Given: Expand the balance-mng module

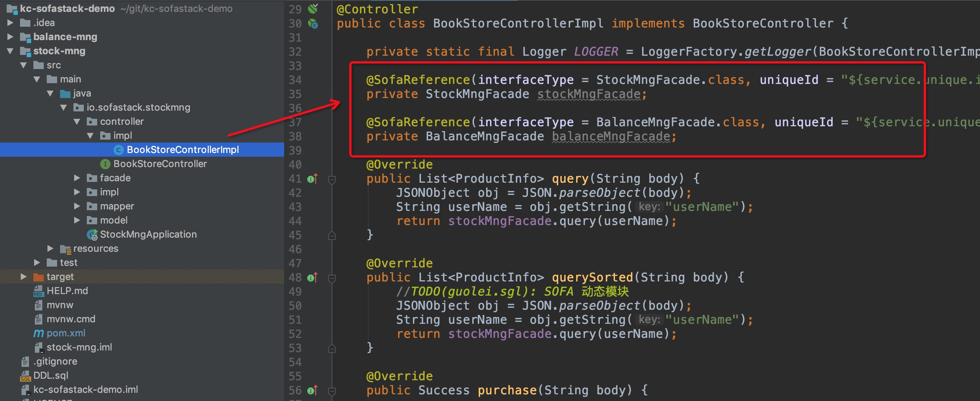Looking at the screenshot, I should 10,37.
